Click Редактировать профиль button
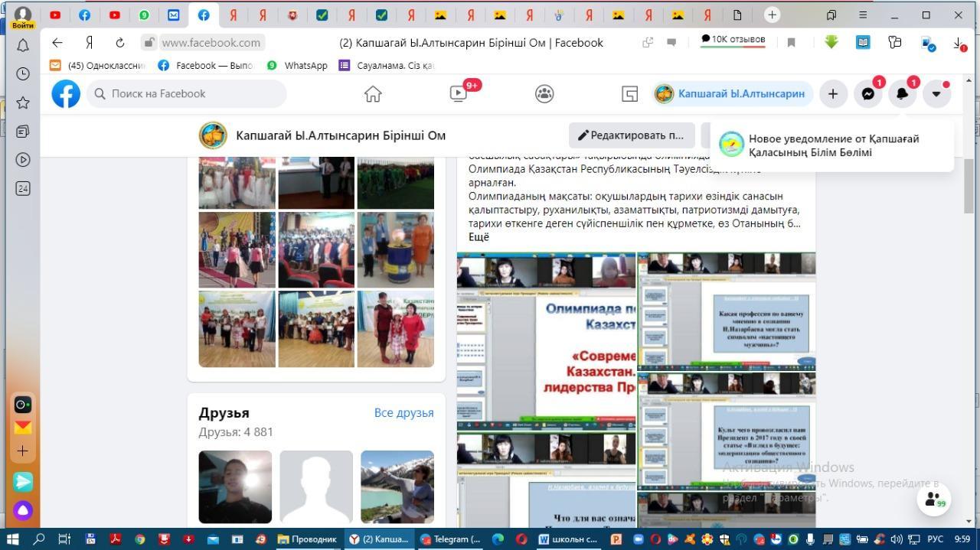Viewport: 980px width, 550px height. coord(632,135)
